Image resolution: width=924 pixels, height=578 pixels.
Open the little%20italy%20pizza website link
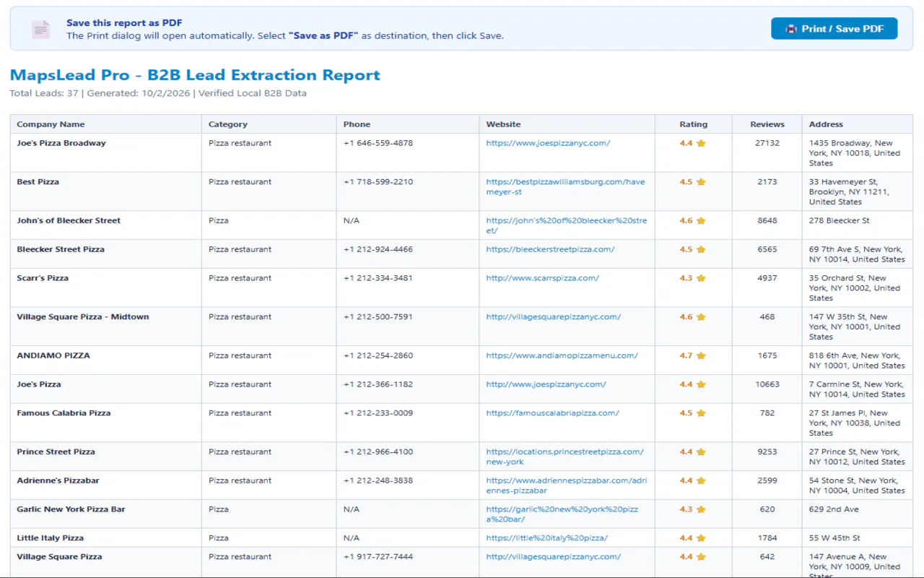546,538
